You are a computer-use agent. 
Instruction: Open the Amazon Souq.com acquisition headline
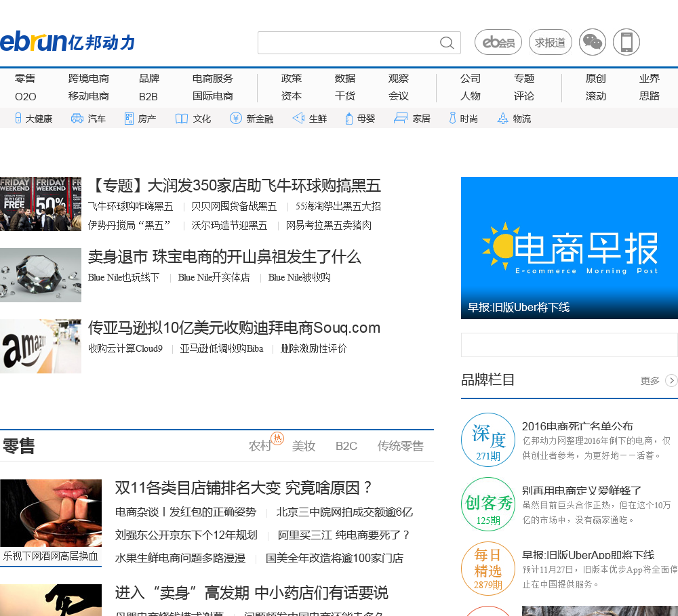tap(234, 328)
